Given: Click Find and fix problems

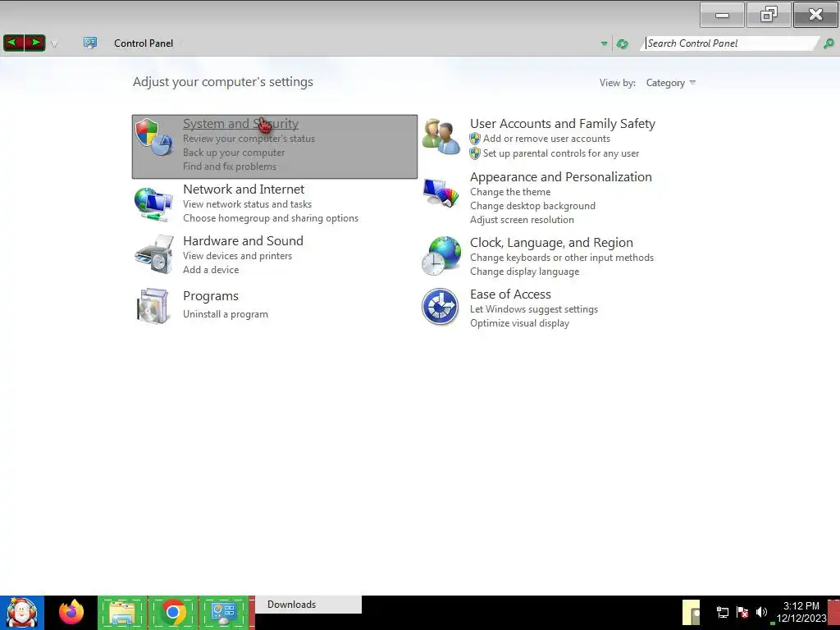Looking at the screenshot, I should 230,167.
